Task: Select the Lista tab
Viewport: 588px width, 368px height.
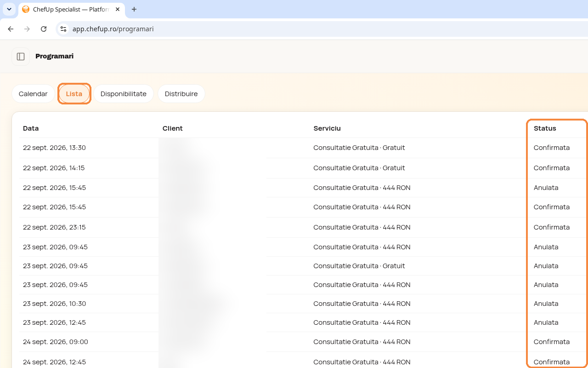Action: [74, 94]
